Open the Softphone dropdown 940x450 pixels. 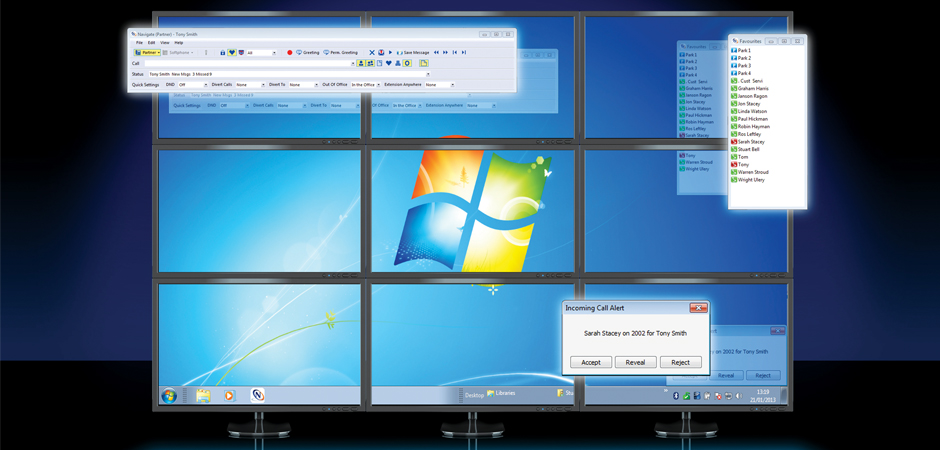[x=179, y=52]
